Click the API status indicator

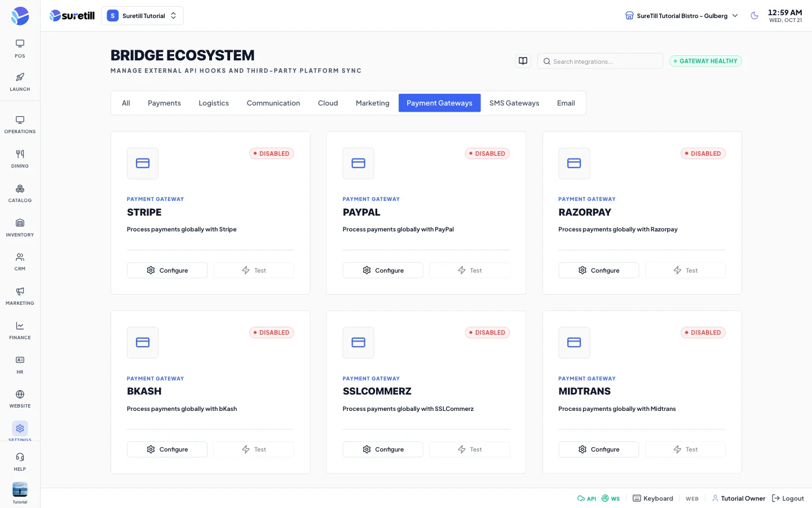(x=586, y=498)
